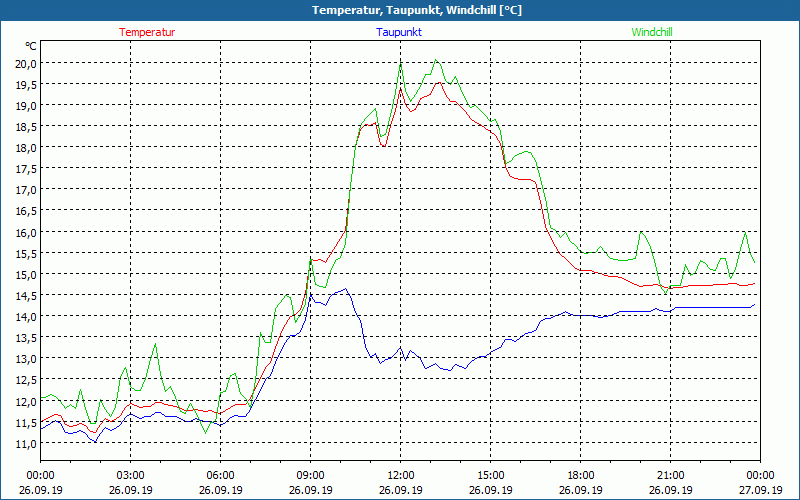Screen dimensions: 800x500
Task: Click the 19,0 y-axis value
Action: click(x=25, y=106)
